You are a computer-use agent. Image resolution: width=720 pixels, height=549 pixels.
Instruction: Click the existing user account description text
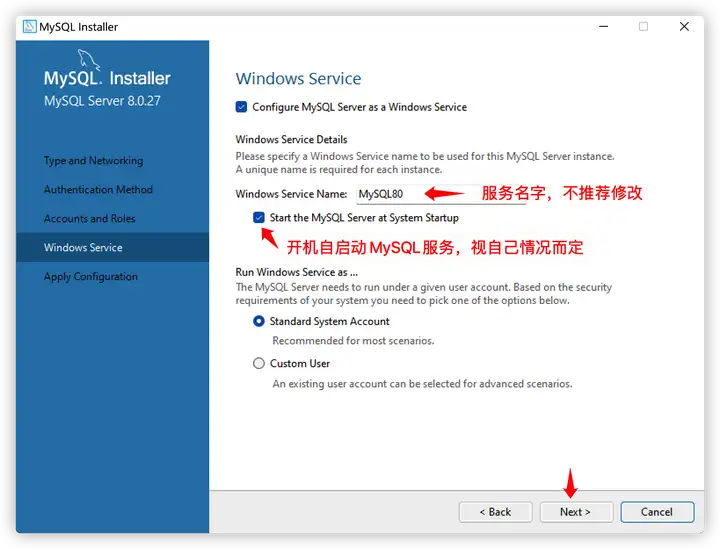(x=422, y=384)
